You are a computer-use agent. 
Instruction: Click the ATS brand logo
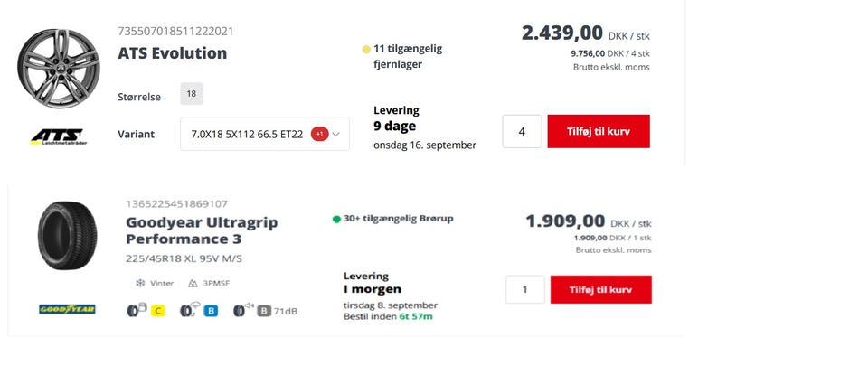click(57, 136)
